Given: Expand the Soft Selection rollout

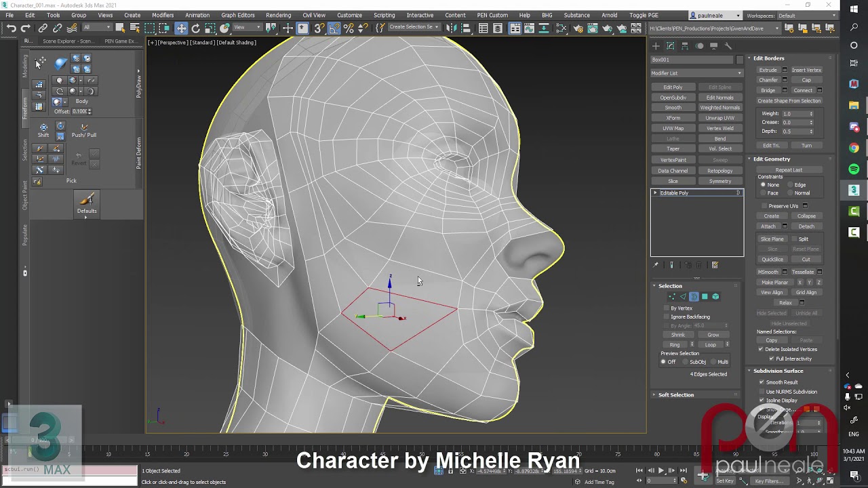Looking at the screenshot, I should (x=676, y=394).
